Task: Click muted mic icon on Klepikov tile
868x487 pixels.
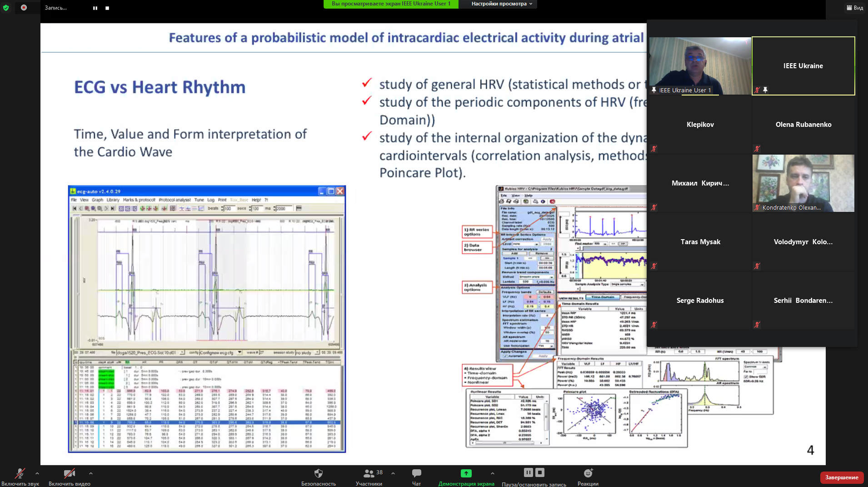Action: [654, 149]
